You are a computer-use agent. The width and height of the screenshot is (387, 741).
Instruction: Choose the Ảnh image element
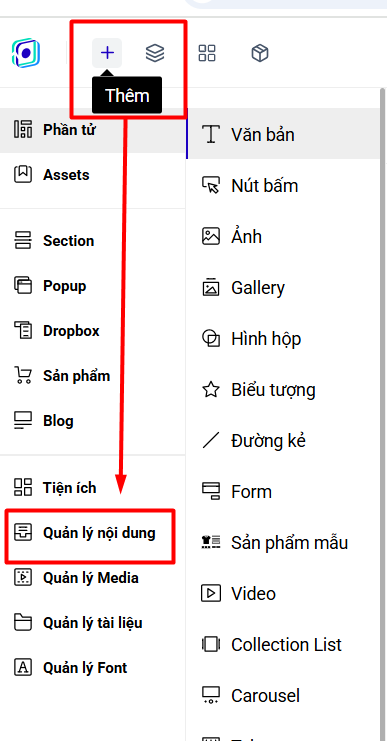pos(283,236)
